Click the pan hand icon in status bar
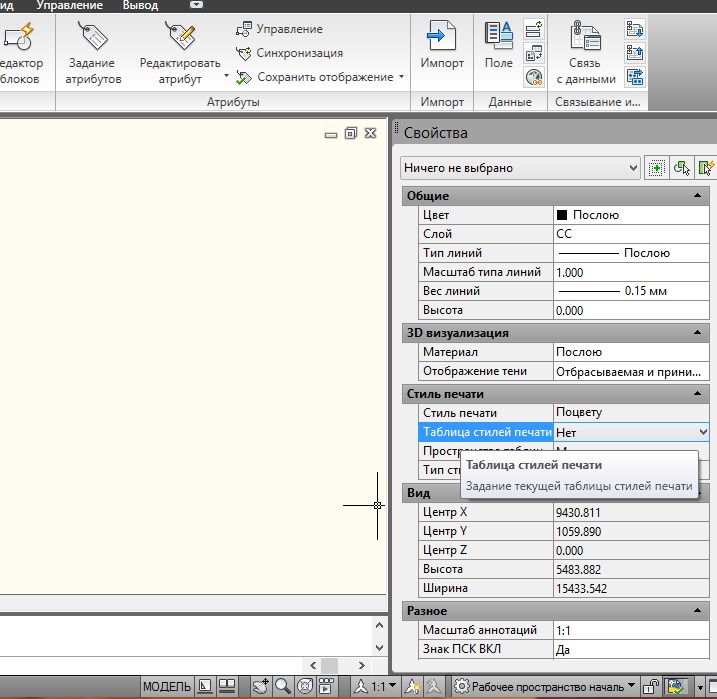The image size is (717, 699). (261, 686)
